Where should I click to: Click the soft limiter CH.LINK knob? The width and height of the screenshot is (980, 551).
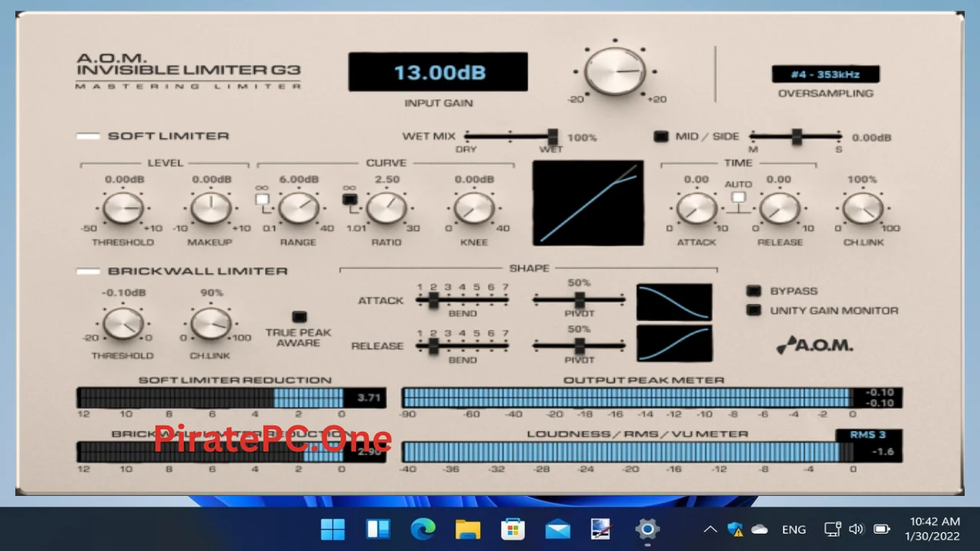click(x=862, y=207)
